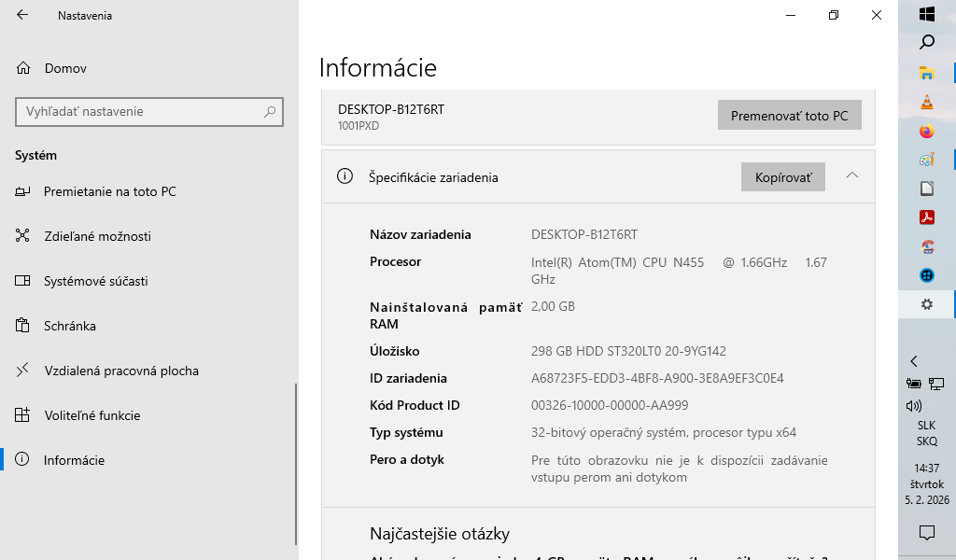Open the Windows Start menu
The height and width of the screenshot is (560, 956).
927,14
